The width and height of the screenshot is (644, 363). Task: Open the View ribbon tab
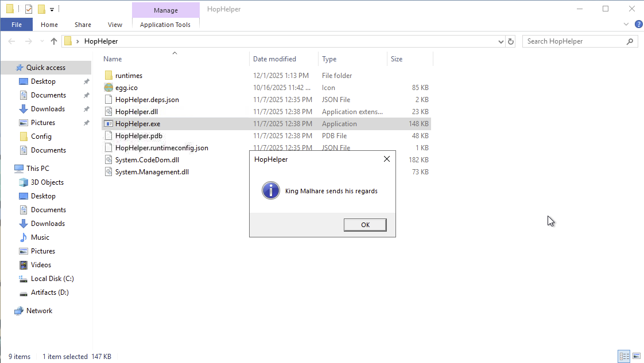click(115, 25)
